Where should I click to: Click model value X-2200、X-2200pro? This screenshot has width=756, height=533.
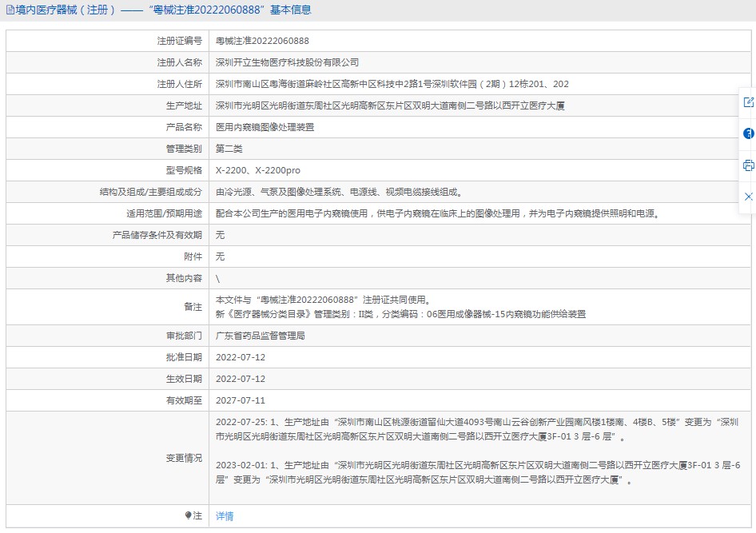point(258,170)
